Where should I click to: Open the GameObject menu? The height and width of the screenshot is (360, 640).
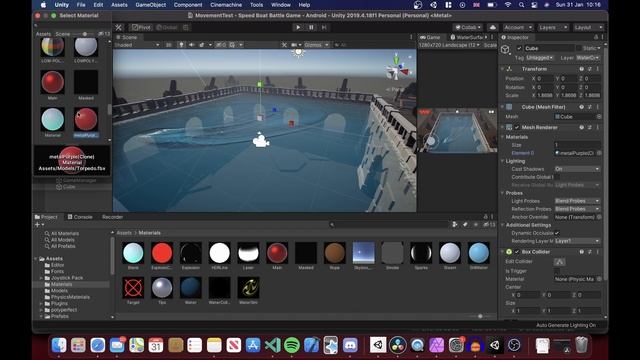(151, 5)
